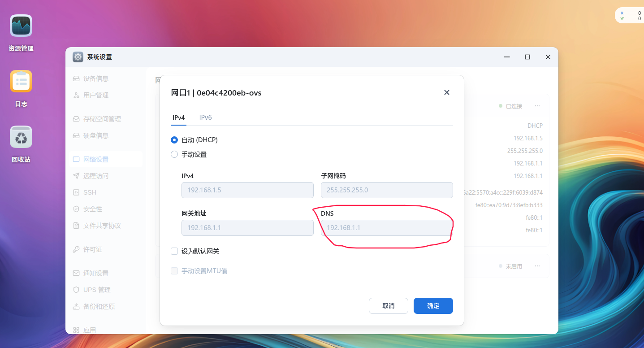This screenshot has width=644, height=348.
Task: Click the 未启用 status label
Action: 514,266
